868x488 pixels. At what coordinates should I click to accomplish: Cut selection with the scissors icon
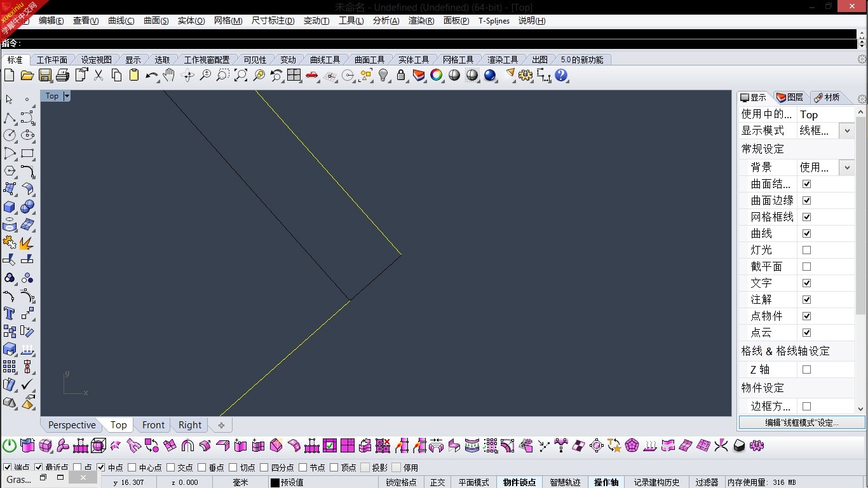[x=98, y=75]
